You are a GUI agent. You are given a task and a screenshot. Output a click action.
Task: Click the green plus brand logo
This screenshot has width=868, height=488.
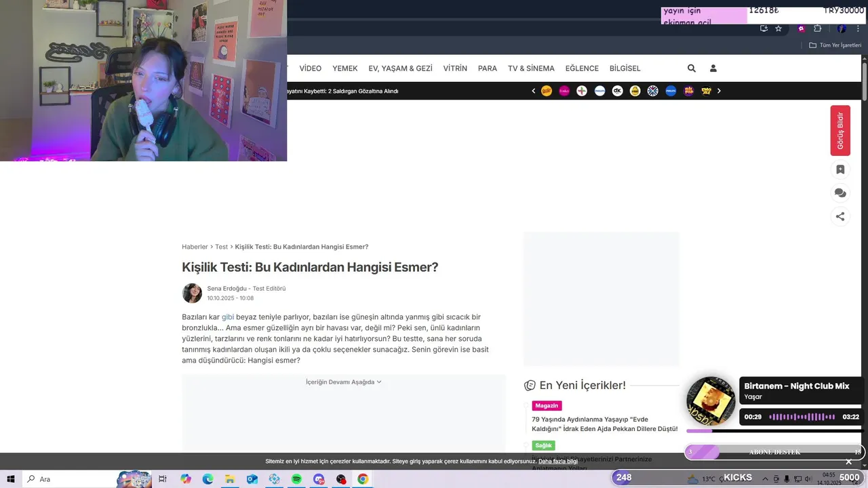[582, 91]
